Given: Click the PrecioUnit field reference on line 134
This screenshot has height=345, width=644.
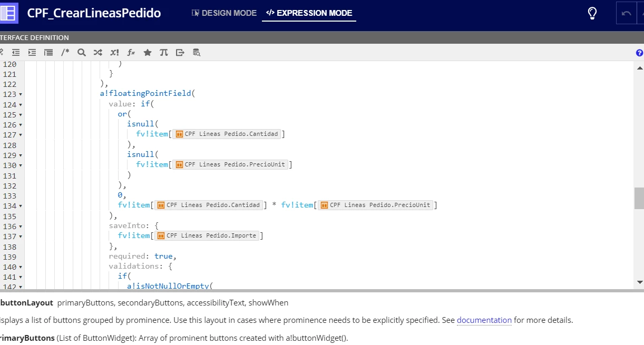Looking at the screenshot, I should pos(375,205).
